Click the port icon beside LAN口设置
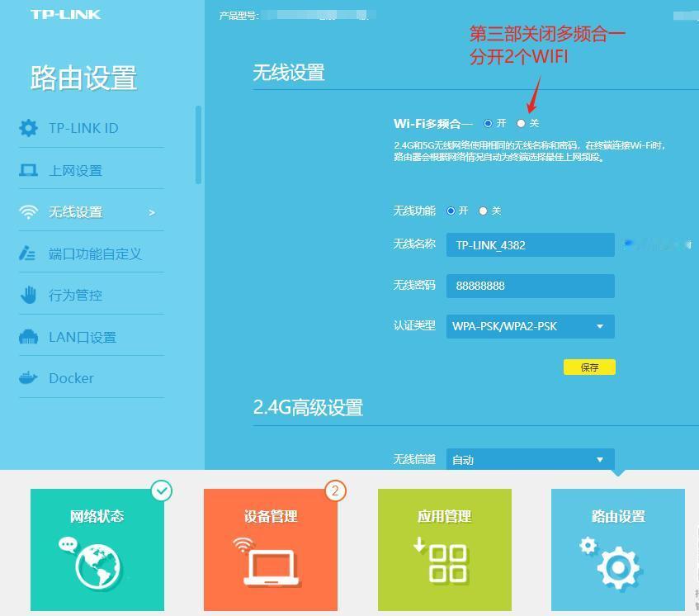The height and width of the screenshot is (616, 699). coord(29,336)
